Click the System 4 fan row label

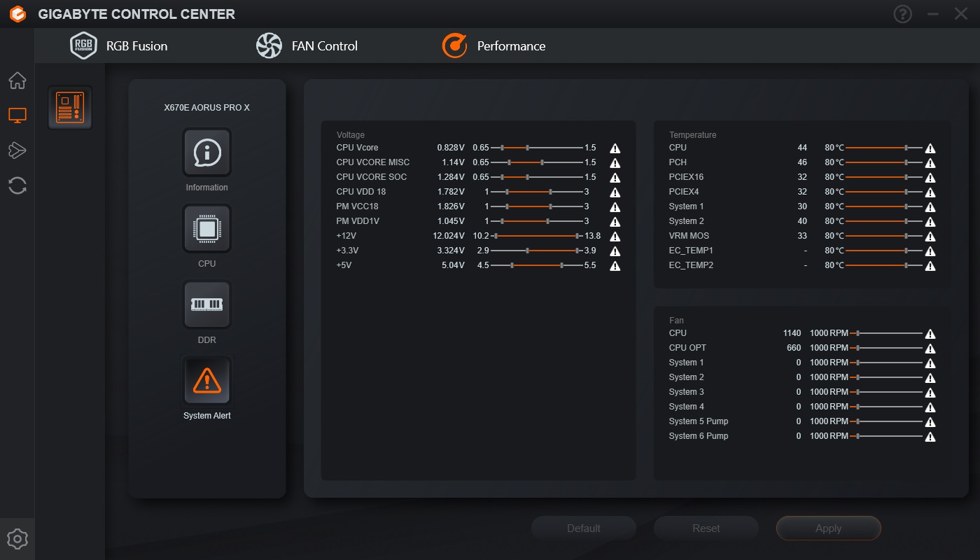687,407
